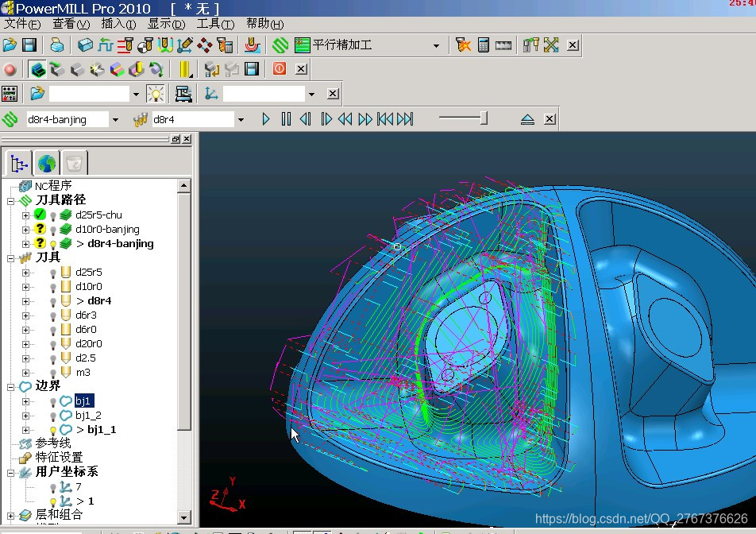756x534 pixels.
Task: Open Rapid Move Heights icon
Action: pyautogui.click(x=125, y=45)
